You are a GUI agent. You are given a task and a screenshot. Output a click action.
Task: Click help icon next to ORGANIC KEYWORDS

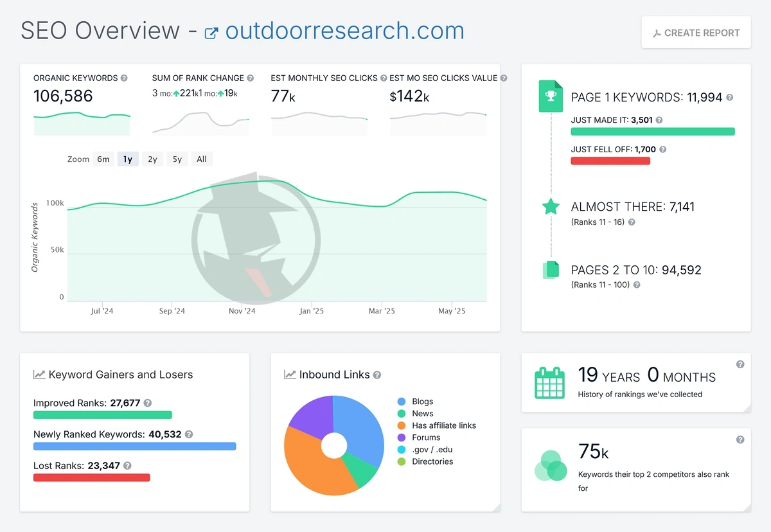pyautogui.click(x=124, y=78)
